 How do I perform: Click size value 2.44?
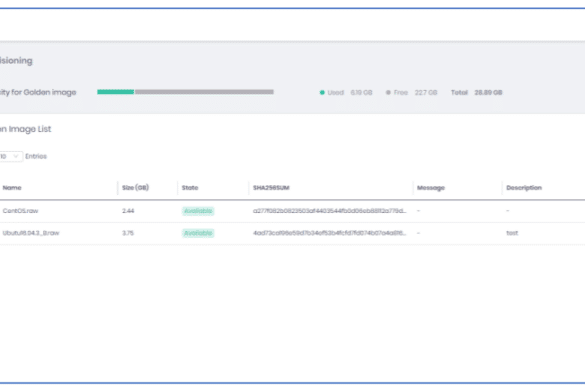coord(128,211)
